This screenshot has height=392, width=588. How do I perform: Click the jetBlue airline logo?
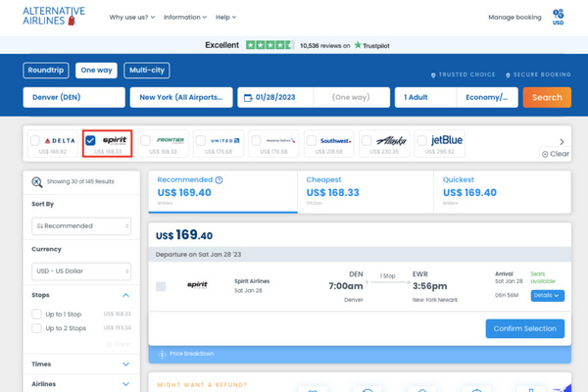click(447, 140)
